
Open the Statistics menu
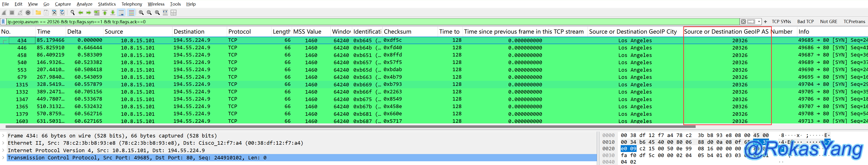click(x=106, y=4)
